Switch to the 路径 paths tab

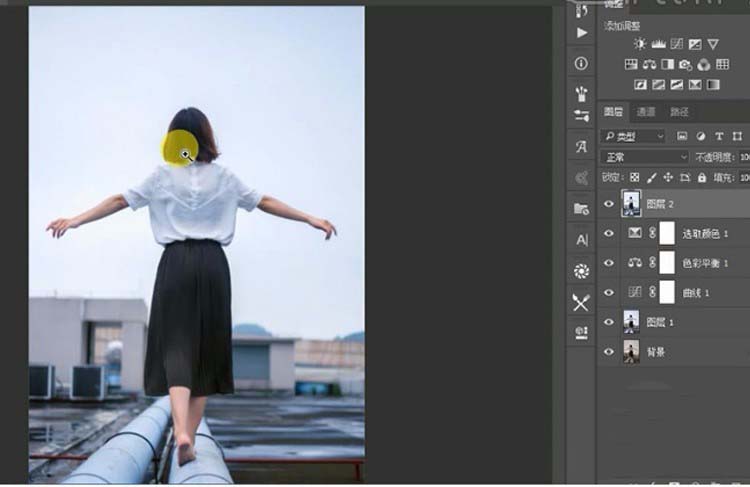pyautogui.click(x=679, y=112)
